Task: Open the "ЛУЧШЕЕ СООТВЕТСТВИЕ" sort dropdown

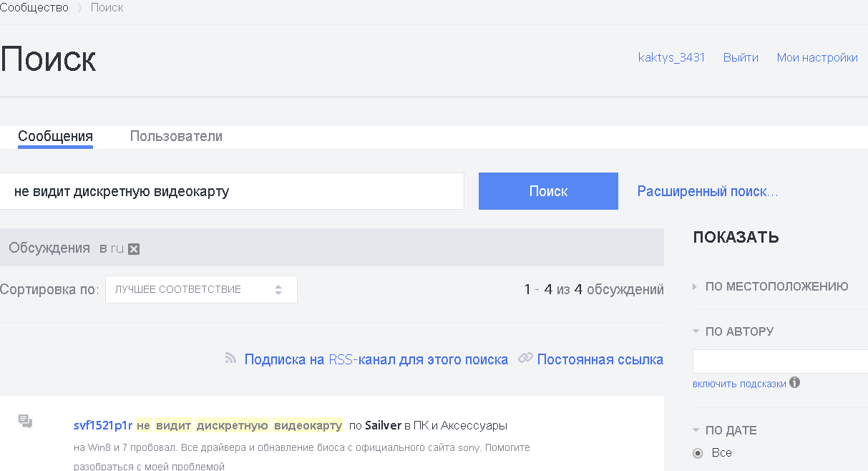Action: coord(200,289)
